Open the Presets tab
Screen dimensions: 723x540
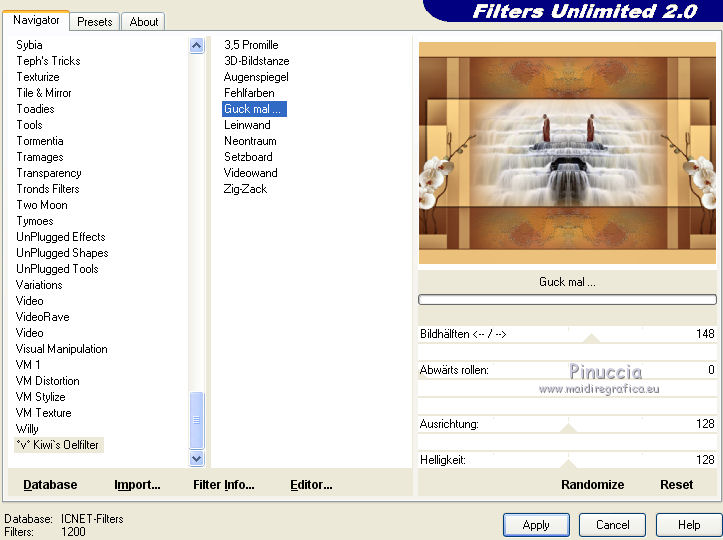point(95,22)
